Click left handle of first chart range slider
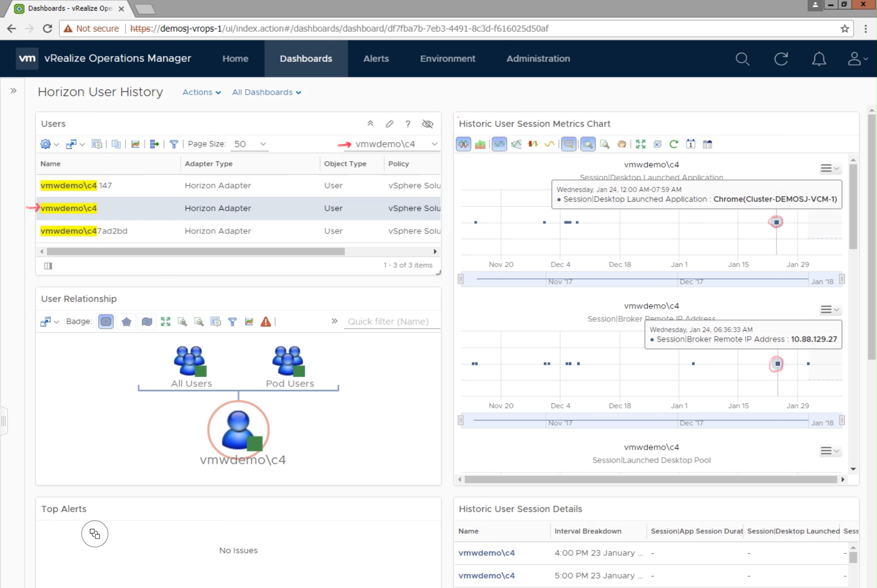 click(x=461, y=279)
